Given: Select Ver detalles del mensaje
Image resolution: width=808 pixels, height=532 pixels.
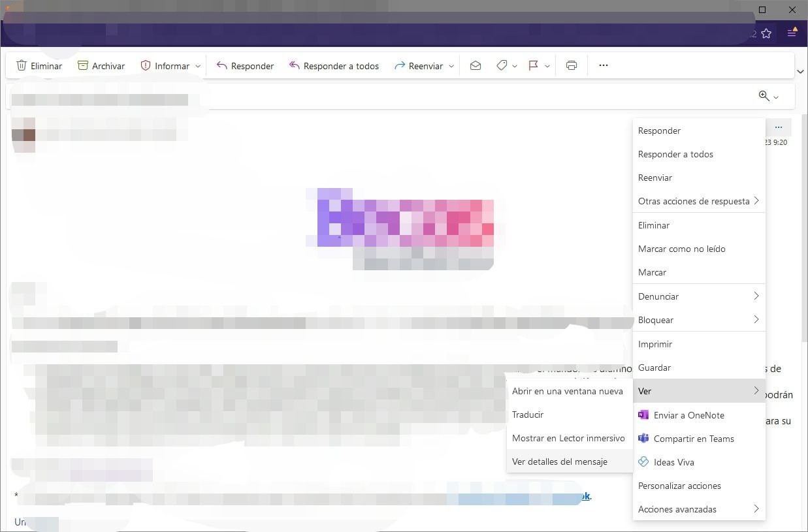Looking at the screenshot, I should [570, 462].
